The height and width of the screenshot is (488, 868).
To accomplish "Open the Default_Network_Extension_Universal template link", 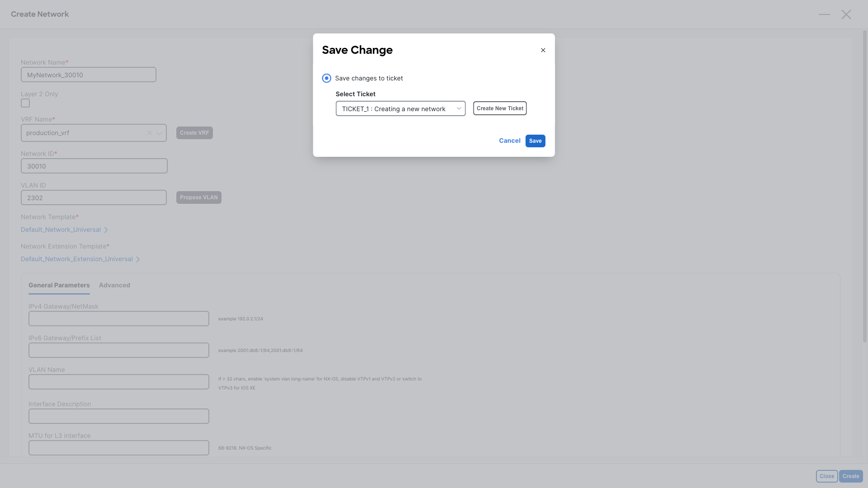I will tap(77, 259).
